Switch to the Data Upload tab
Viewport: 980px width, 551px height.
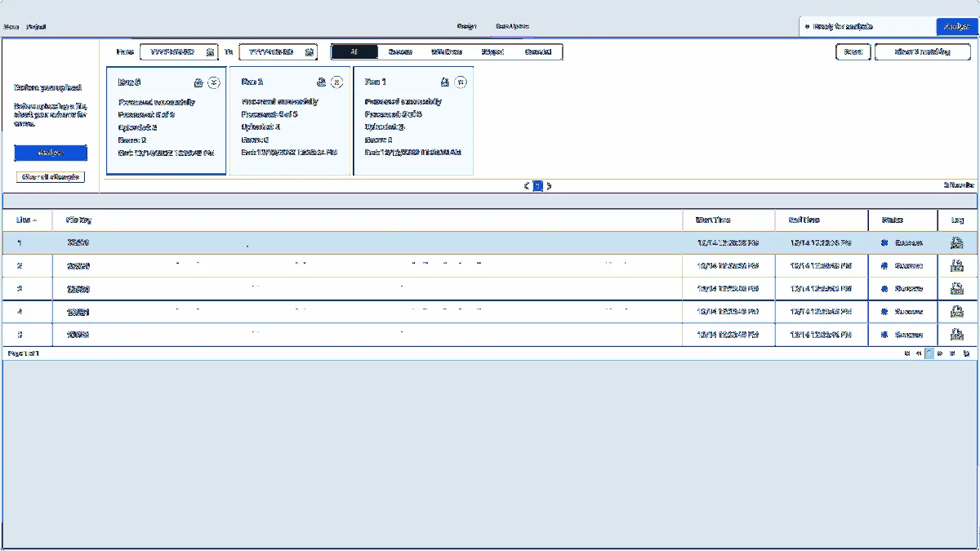[512, 26]
